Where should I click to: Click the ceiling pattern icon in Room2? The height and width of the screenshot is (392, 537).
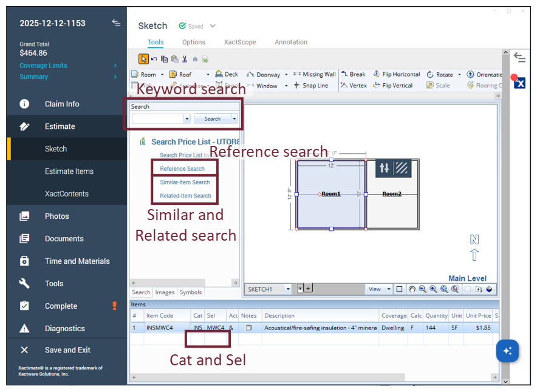click(x=402, y=168)
